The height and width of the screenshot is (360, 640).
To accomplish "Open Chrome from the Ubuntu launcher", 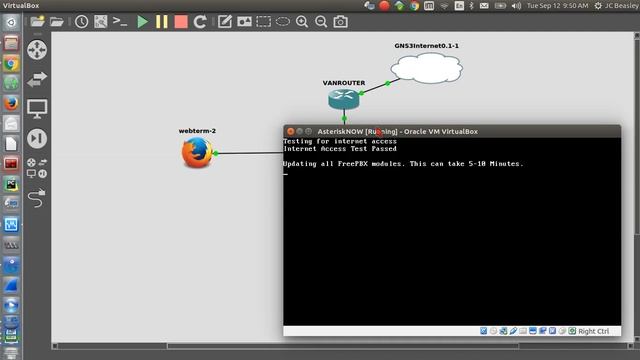I will point(11,63).
